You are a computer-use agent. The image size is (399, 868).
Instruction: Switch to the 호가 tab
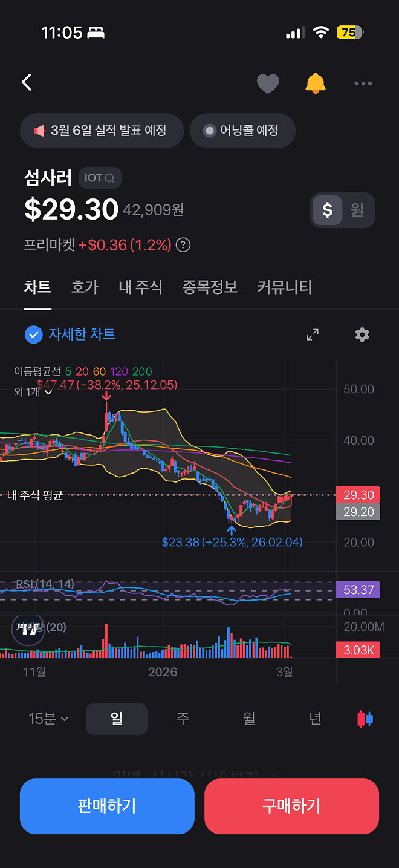pos(85,287)
